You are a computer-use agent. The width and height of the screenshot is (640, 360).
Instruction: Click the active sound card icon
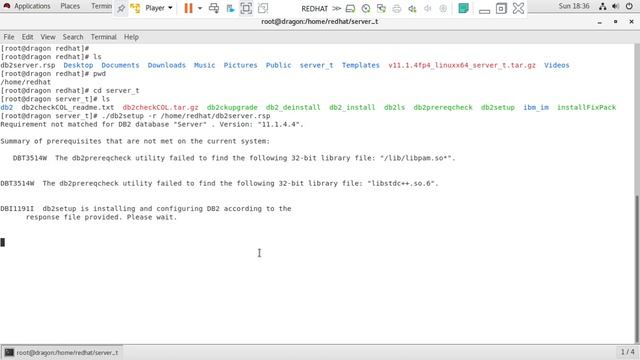(x=412, y=8)
